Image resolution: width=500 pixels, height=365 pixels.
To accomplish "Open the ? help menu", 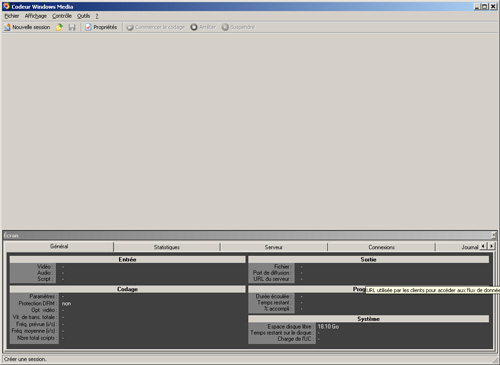I will point(97,16).
